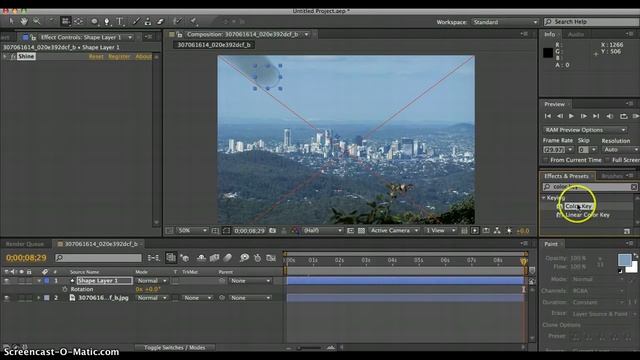Toggle fast previews button in viewer

475,231
